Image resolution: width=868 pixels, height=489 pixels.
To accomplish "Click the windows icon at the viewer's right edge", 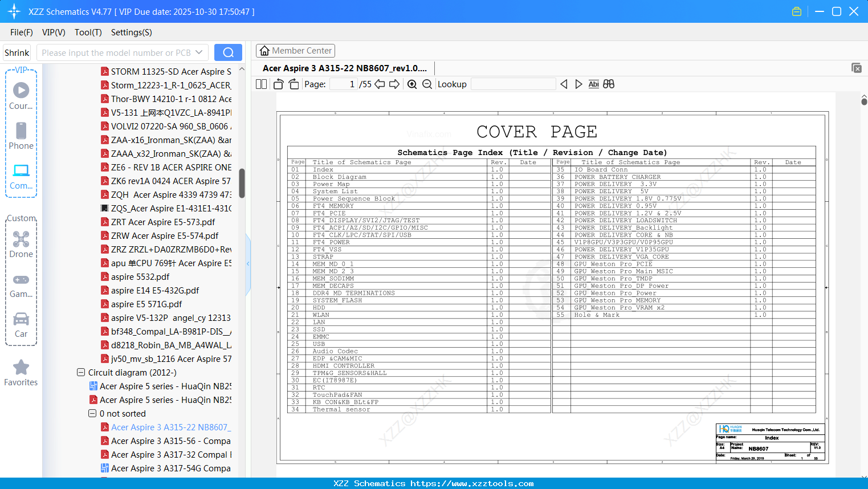I will pos(857,68).
